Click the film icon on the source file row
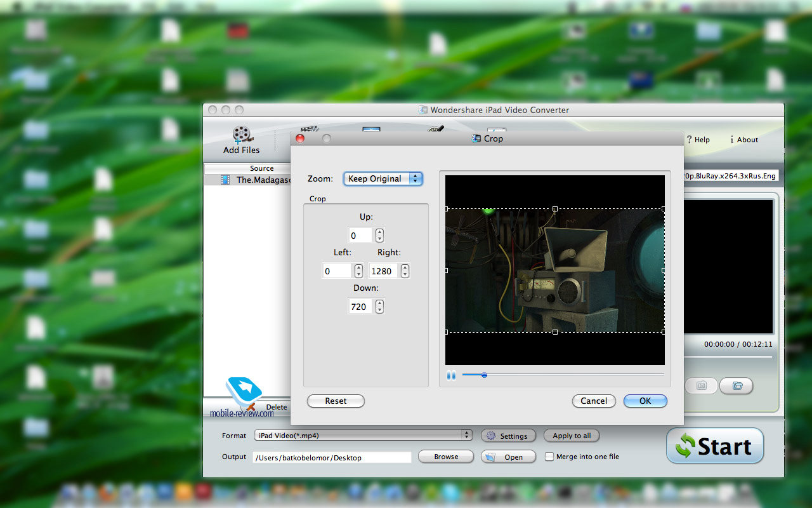 point(225,180)
